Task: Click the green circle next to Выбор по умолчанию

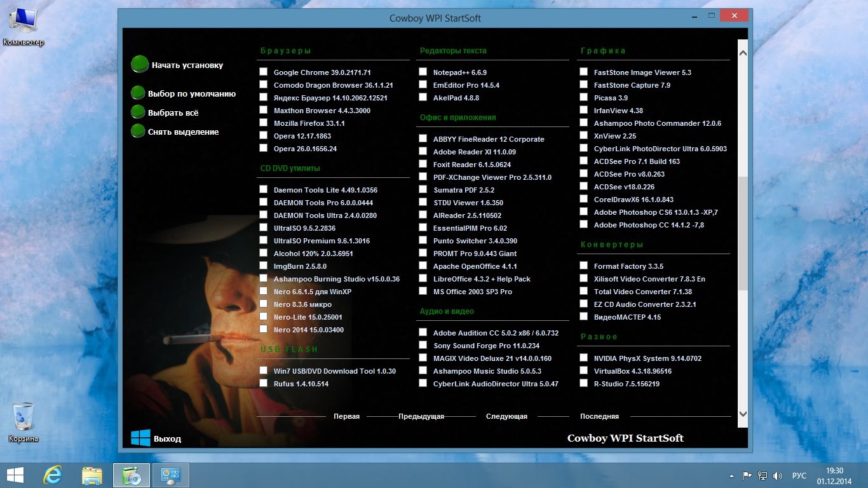Action: click(x=138, y=93)
